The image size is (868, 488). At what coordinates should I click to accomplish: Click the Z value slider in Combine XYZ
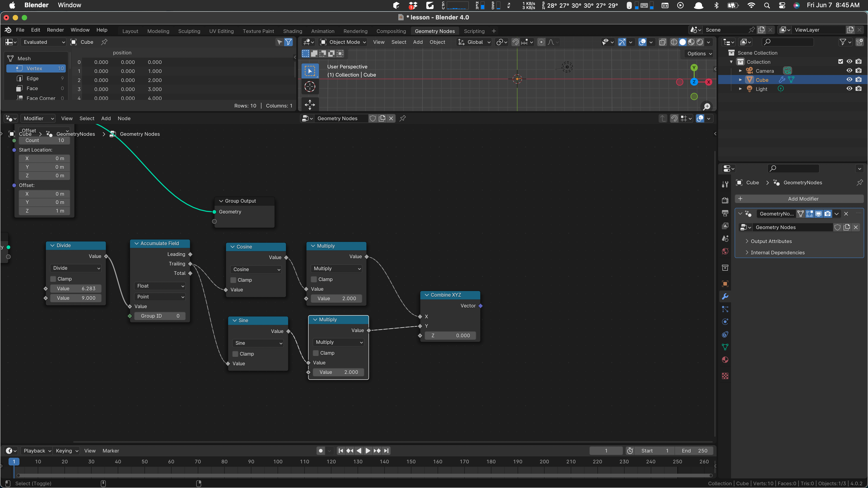(450, 335)
